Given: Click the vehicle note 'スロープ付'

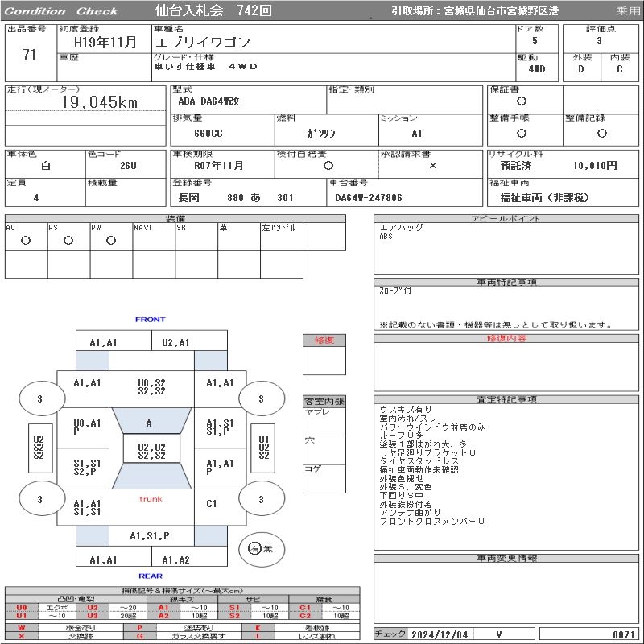Looking at the screenshot, I should pos(395,291).
